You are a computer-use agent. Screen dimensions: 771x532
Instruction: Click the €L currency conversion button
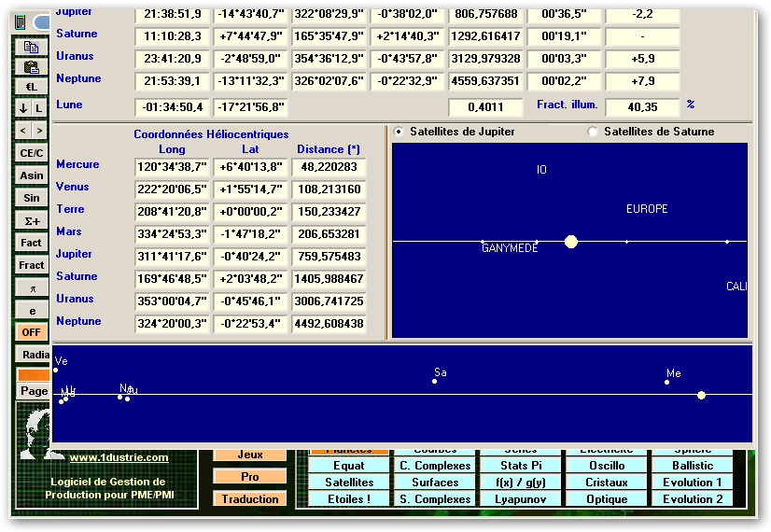32,87
